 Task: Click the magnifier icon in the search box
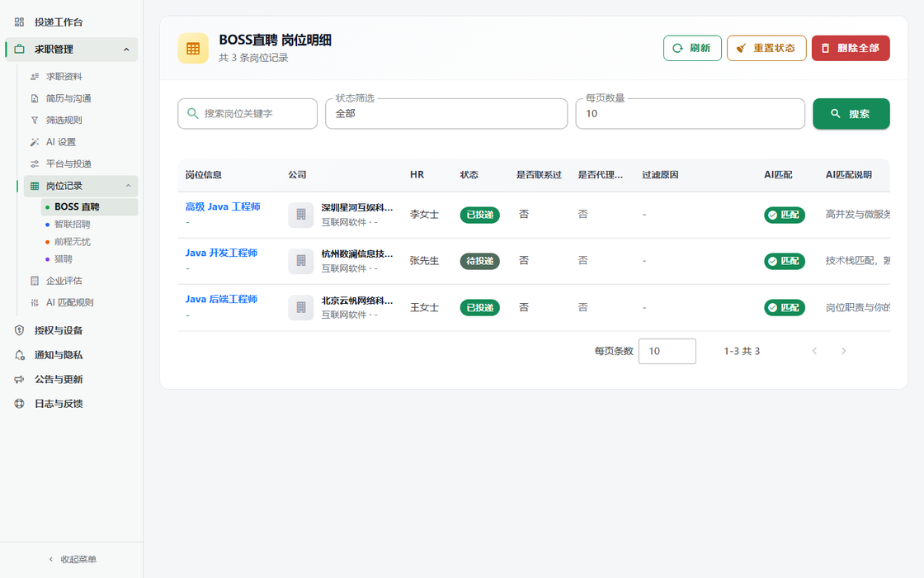click(193, 113)
